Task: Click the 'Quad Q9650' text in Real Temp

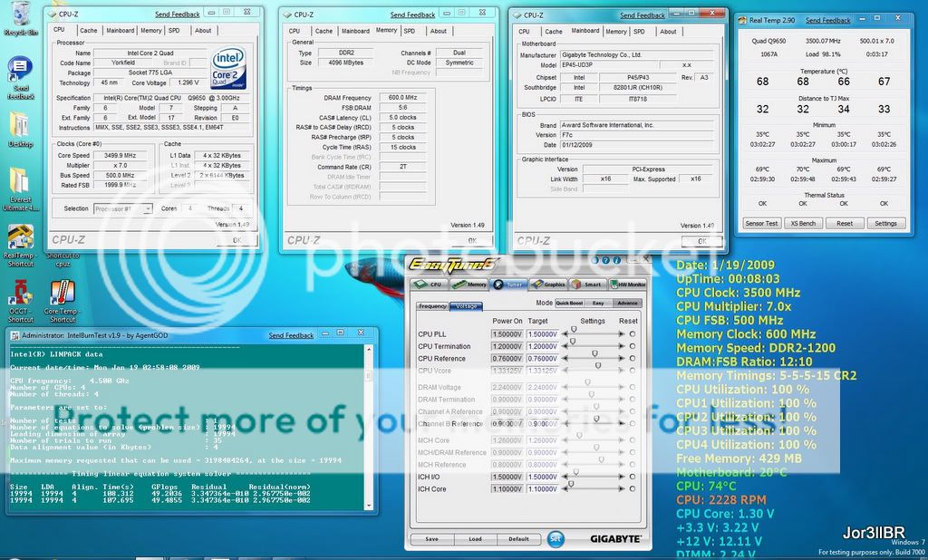Action: click(768, 41)
